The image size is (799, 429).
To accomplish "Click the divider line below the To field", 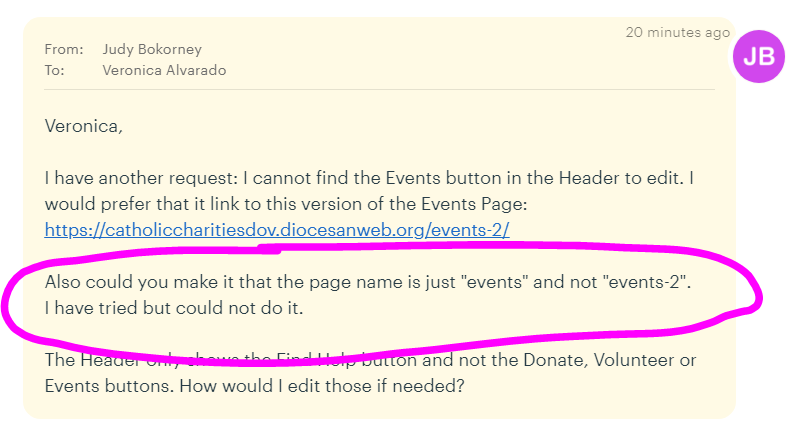I will point(378,90).
